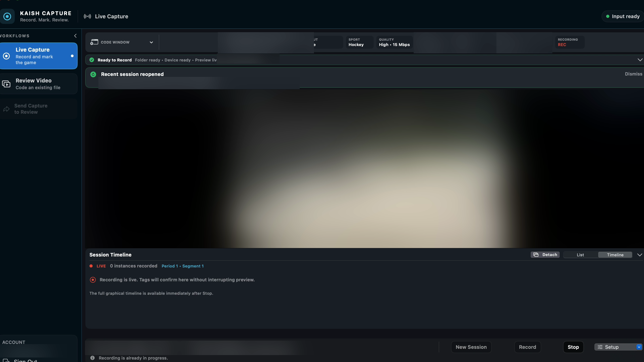Switch Session Timeline to Timeline view
644x362 pixels.
coord(615,255)
